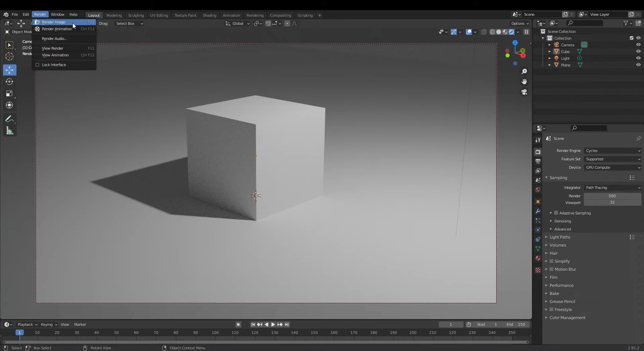Expand the Light Paths panel
The image size is (644, 351).
coord(560,237)
